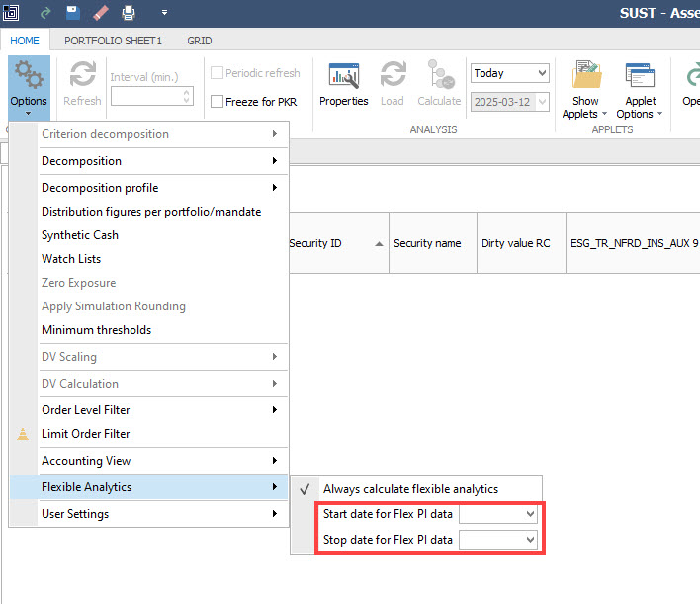Click the Security name column header
This screenshot has height=604, width=700.
click(x=433, y=243)
